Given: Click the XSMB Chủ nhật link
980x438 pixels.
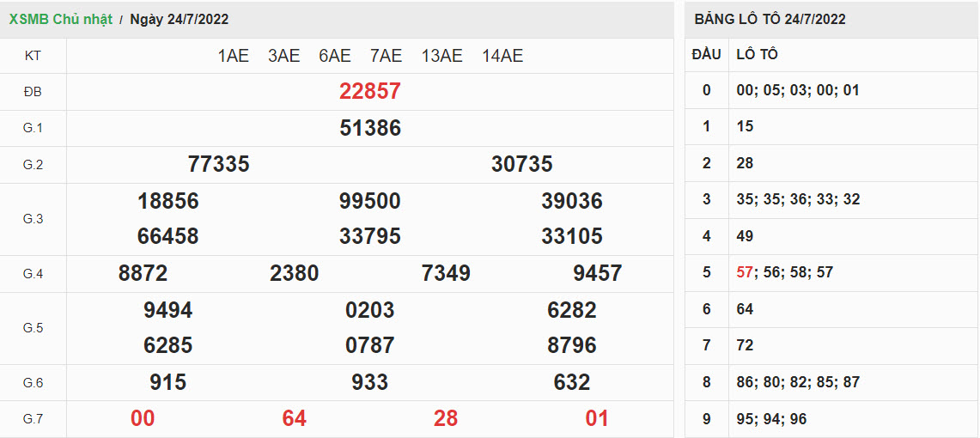Looking at the screenshot, I should [60, 19].
